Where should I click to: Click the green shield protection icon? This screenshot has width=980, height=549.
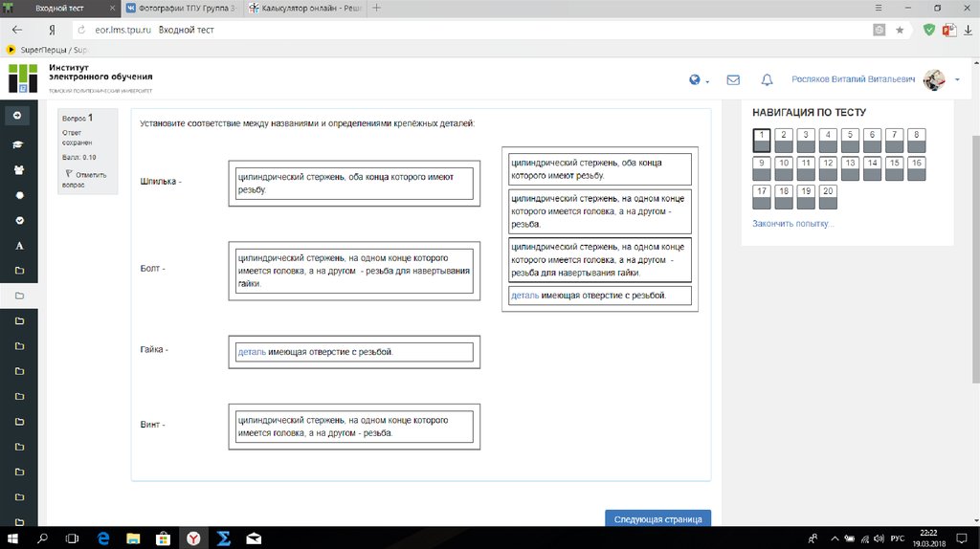click(928, 30)
